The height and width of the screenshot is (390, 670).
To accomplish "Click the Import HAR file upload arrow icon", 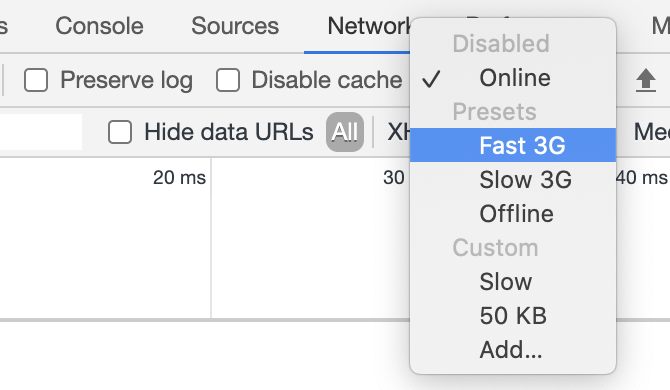I will click(645, 80).
